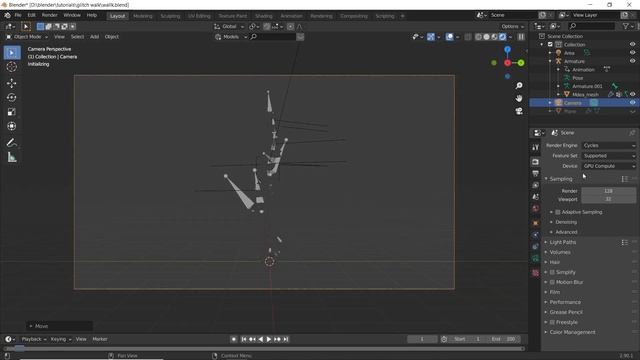Open the Render properties tab icon
Screen dimensions: 640x360
click(x=536, y=162)
